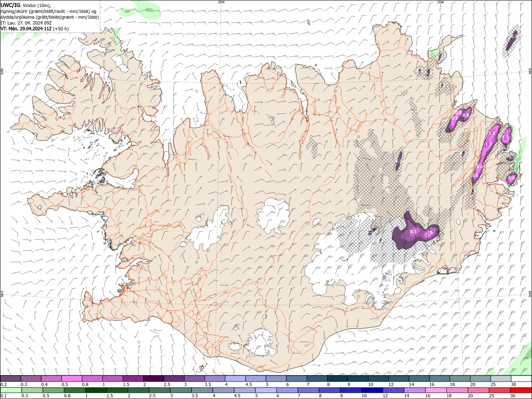Image resolution: width=532 pixels, height=399 pixels.
Task: Select the 3–3.5 grey-green swatch, lower scale
Action: point(181,390)
